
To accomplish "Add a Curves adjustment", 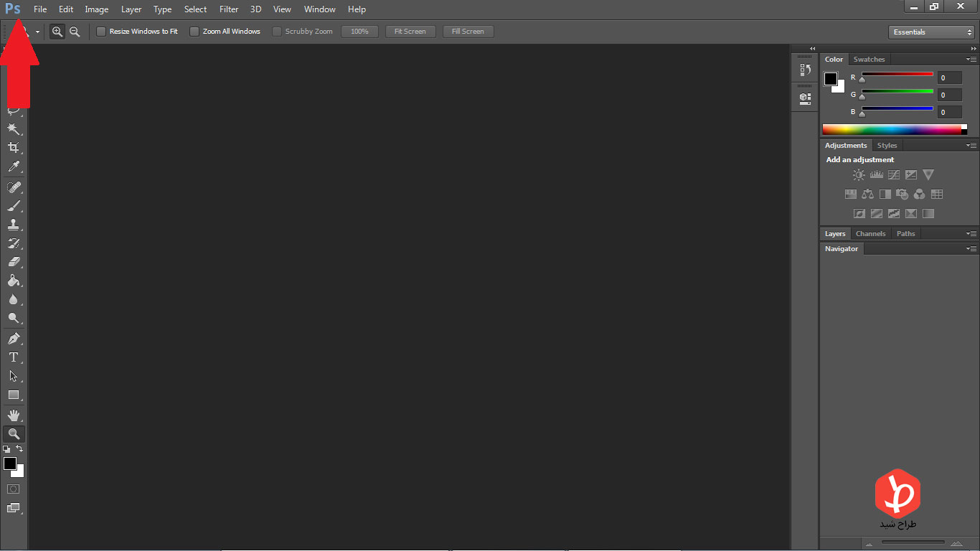I will (x=894, y=174).
